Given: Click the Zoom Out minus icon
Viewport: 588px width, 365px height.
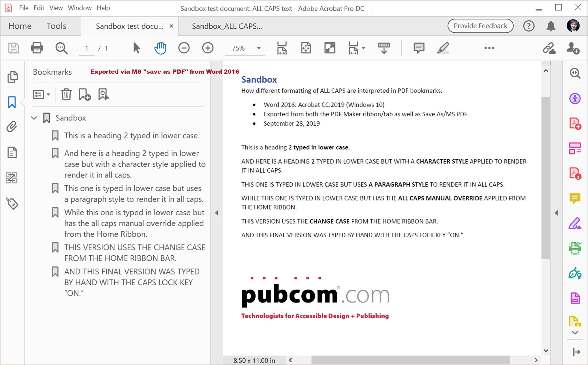Looking at the screenshot, I should click(x=184, y=48).
